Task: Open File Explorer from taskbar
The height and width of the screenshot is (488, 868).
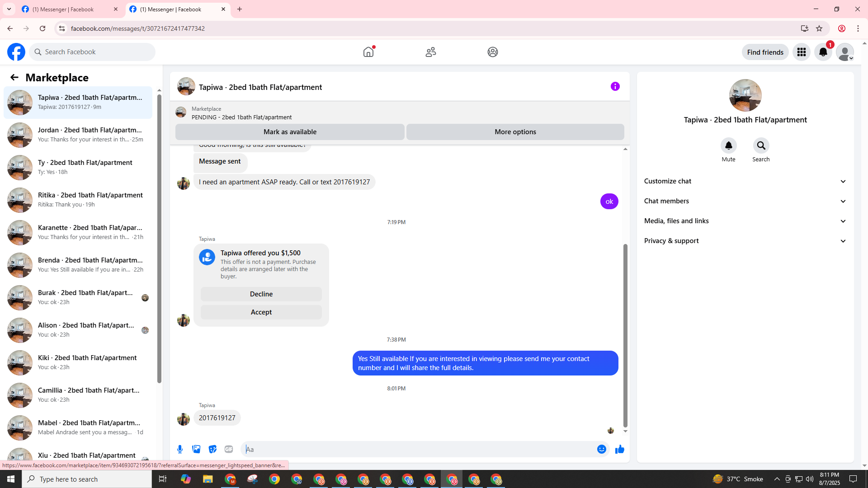Action: [x=208, y=479]
